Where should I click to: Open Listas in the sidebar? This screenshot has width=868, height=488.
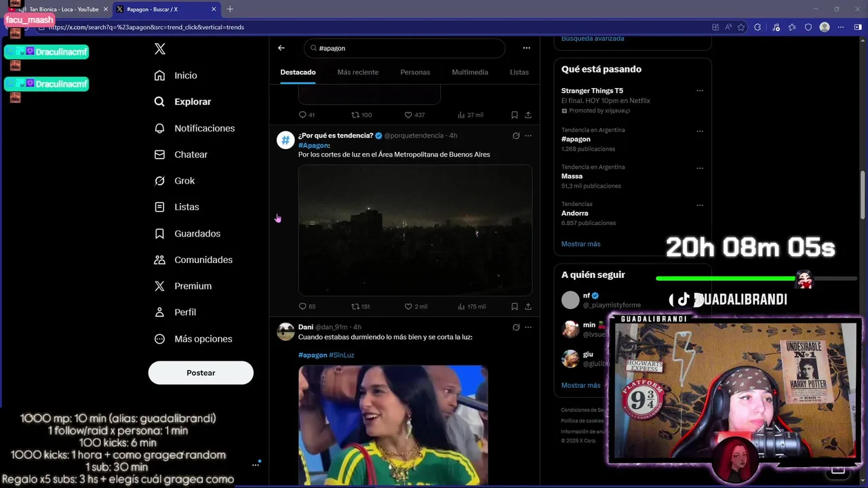click(176, 207)
